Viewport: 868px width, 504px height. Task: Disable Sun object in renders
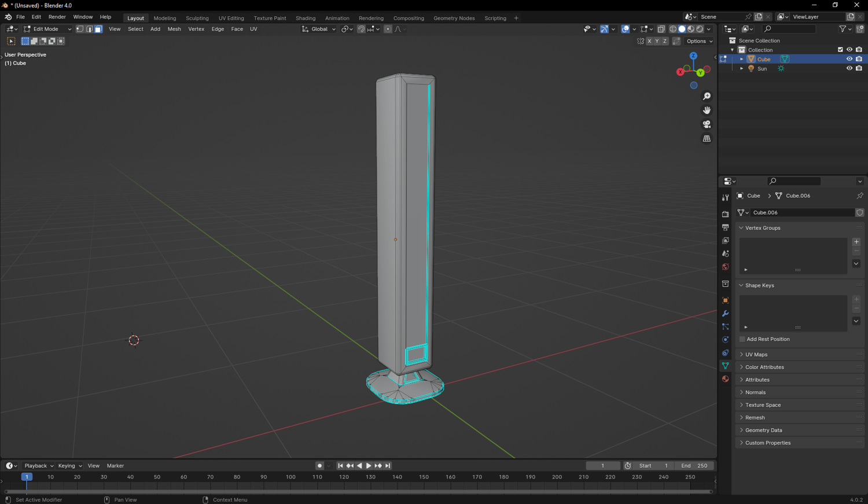click(x=859, y=68)
